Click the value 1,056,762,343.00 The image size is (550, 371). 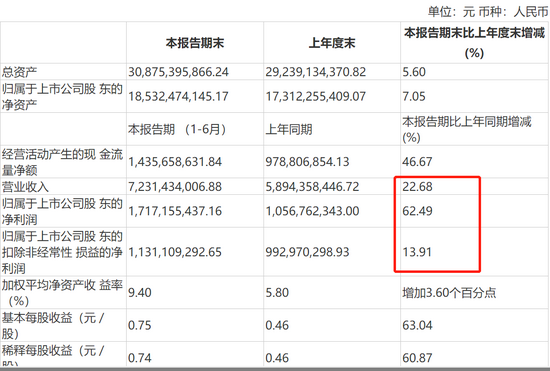pos(312,211)
